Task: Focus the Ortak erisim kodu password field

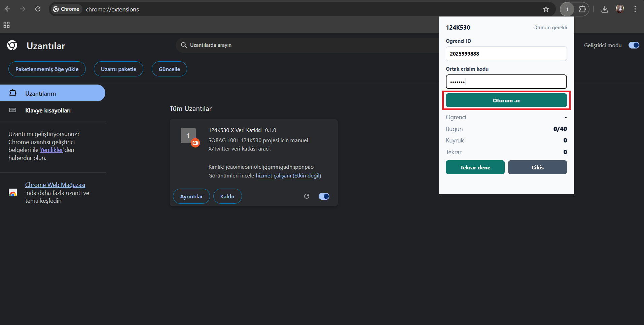Action: point(506,82)
